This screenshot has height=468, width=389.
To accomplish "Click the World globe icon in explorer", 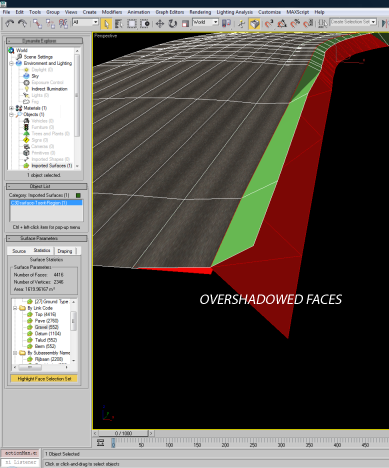I will (x=11, y=50).
